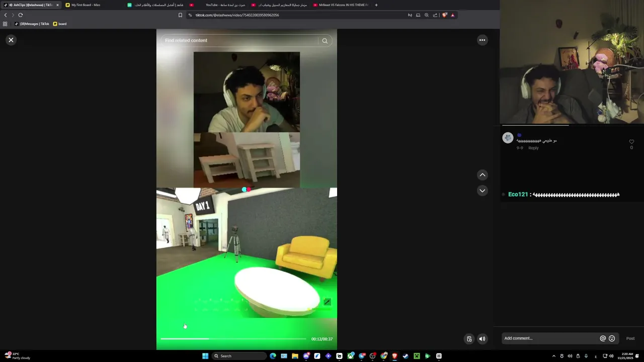The height and width of the screenshot is (362, 644).
Task: Open the emoji picker in comment box
Action: (x=612, y=338)
